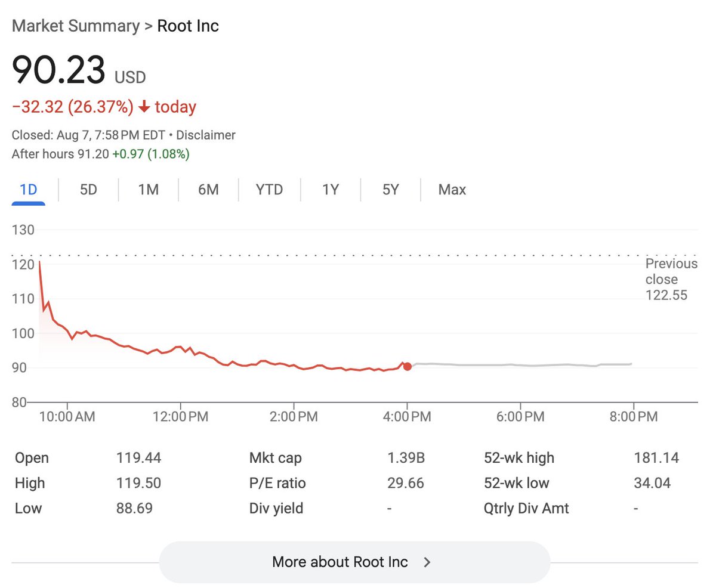Screen dimensions: 716x588
Task: Click the P/E ratio label
Action: (x=277, y=483)
